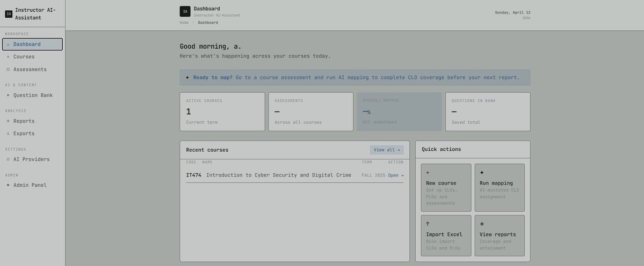Screen dimensions: 644x266
Task: Click the New course quick action
Action: pos(446,188)
